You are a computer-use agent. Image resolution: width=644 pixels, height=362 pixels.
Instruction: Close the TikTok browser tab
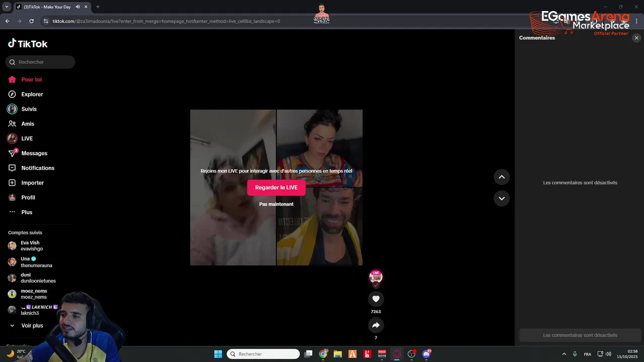(86, 7)
